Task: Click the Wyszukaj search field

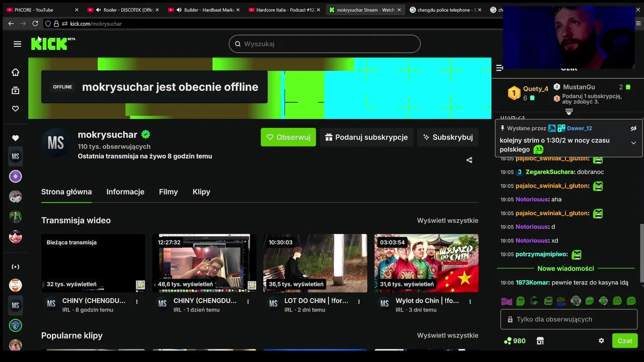Action: 325,44
